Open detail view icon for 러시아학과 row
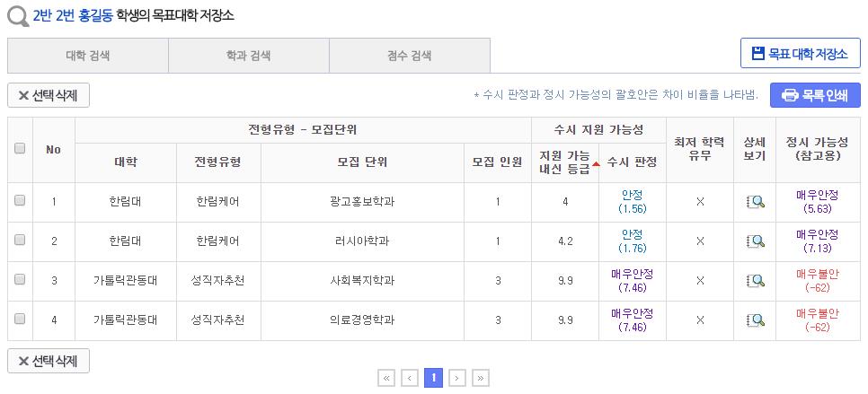The width and height of the screenshot is (868, 394). click(755, 241)
